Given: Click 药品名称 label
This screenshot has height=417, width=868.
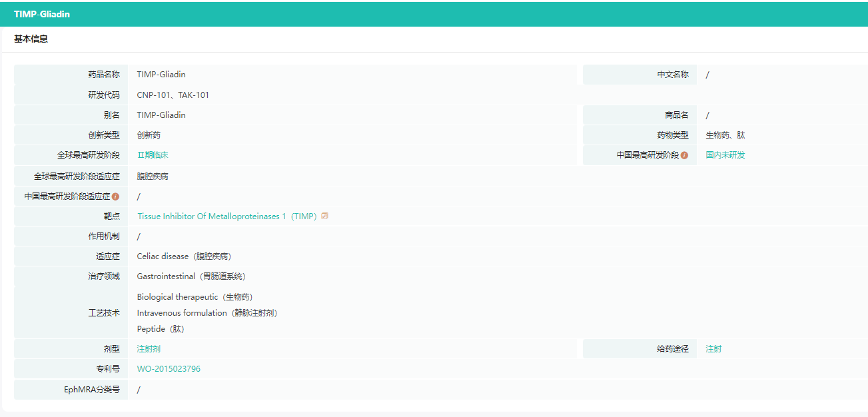Looking at the screenshot, I should click(x=104, y=75).
